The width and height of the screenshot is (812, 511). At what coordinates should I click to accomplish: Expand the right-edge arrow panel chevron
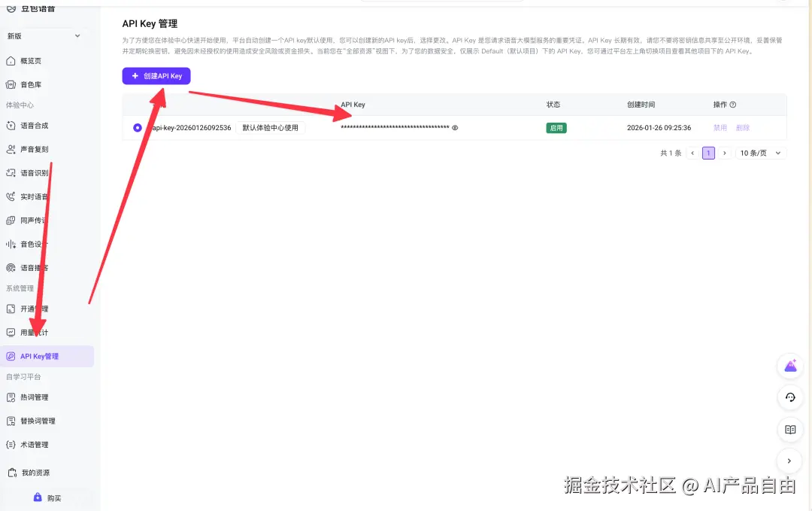[789, 461]
